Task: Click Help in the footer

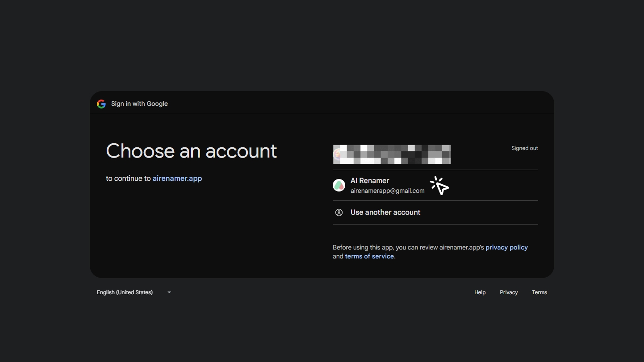Action: coord(480,292)
